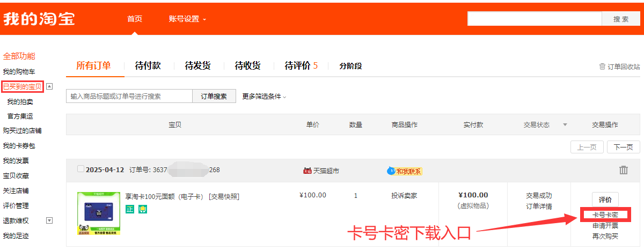Switch to the 待收货 tab
Viewport: 644px width, 251px height.
pyautogui.click(x=247, y=65)
